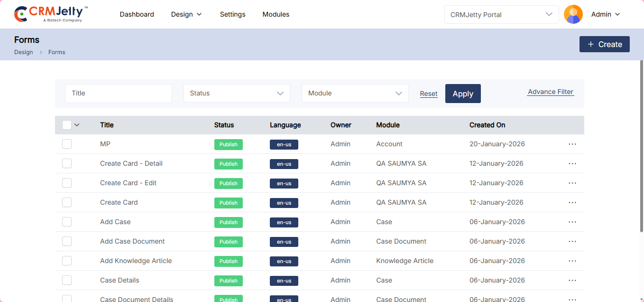The image size is (644, 302).
Task: Click the CRMJetty logo
Action: 51,14
